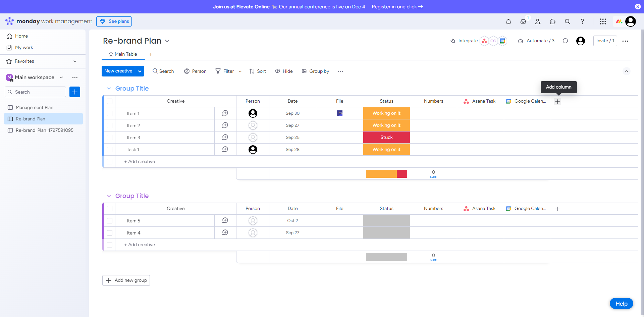
Task: Add a new column with the plus icon
Action: click(557, 101)
